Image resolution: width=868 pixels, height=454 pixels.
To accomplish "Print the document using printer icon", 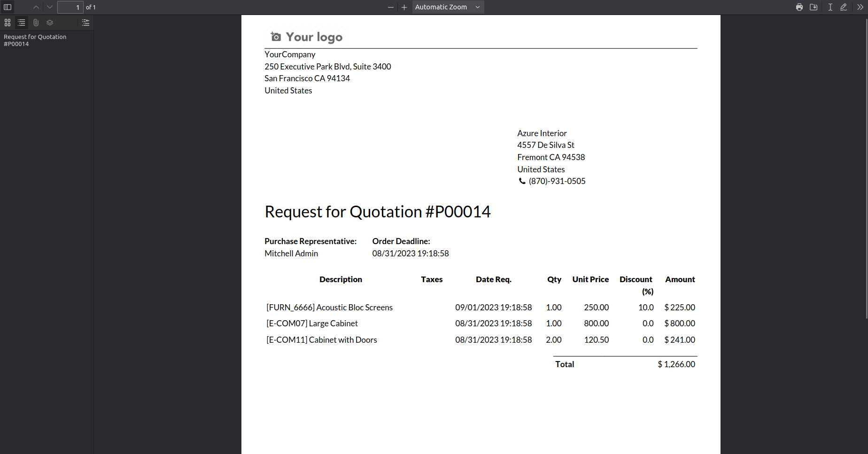I will (x=799, y=7).
